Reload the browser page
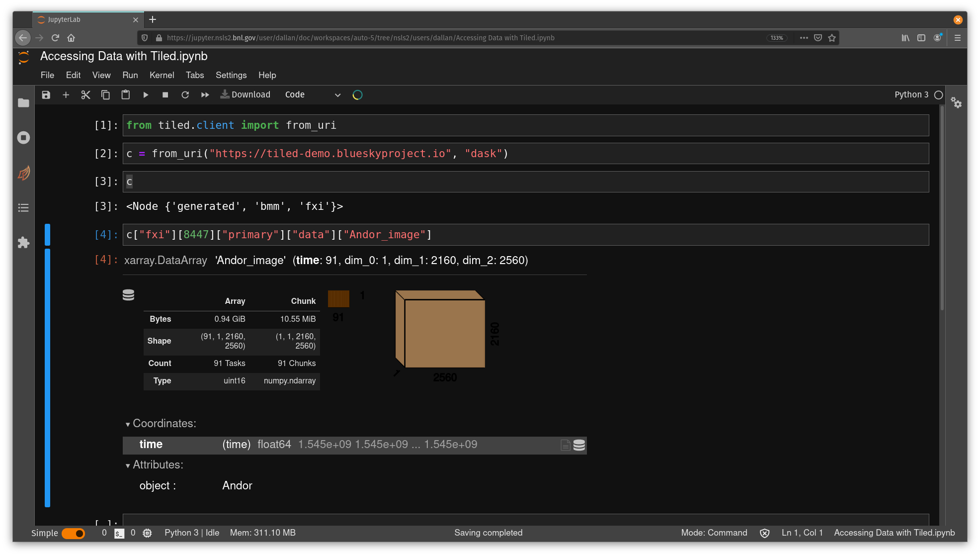The height and width of the screenshot is (556, 980). point(55,38)
